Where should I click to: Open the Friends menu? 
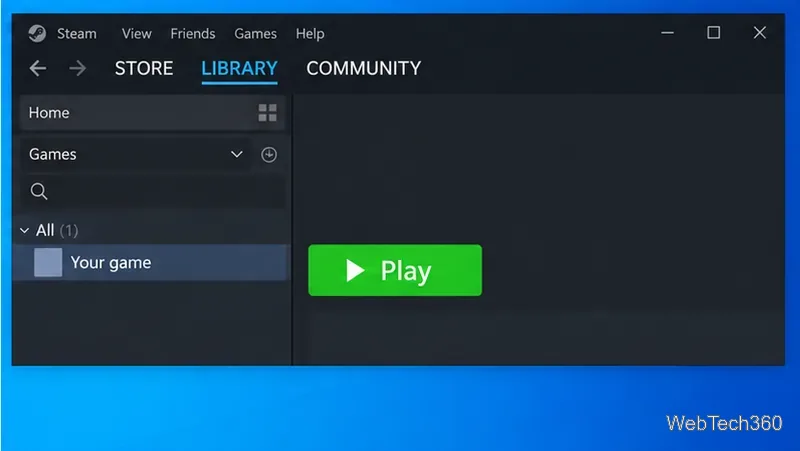click(193, 34)
